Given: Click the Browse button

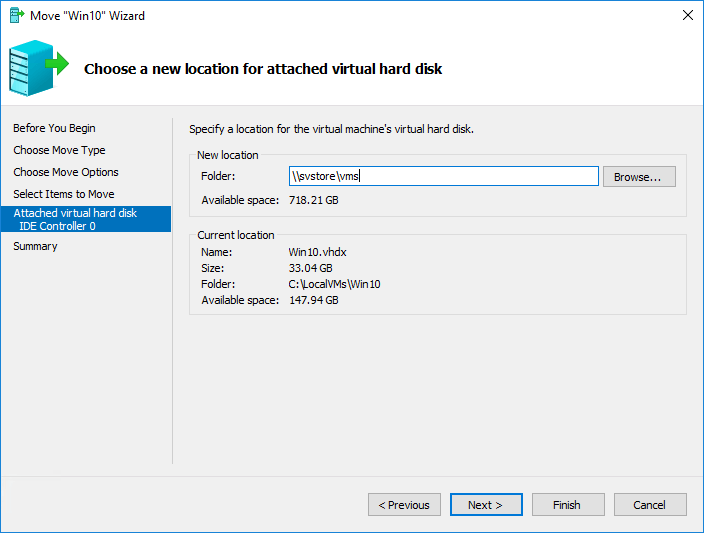Looking at the screenshot, I should click(639, 176).
